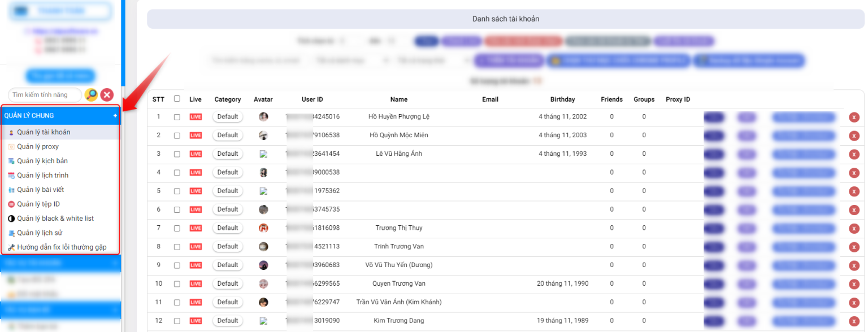
Task: Expand QUẢN LÝ CHUNG using the plus sign
Action: point(115,115)
